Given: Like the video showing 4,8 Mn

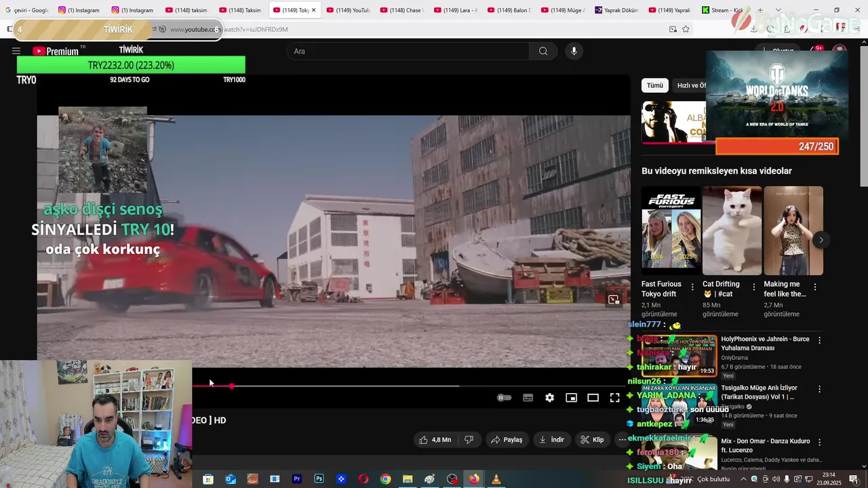Looking at the screenshot, I should pyautogui.click(x=435, y=440).
